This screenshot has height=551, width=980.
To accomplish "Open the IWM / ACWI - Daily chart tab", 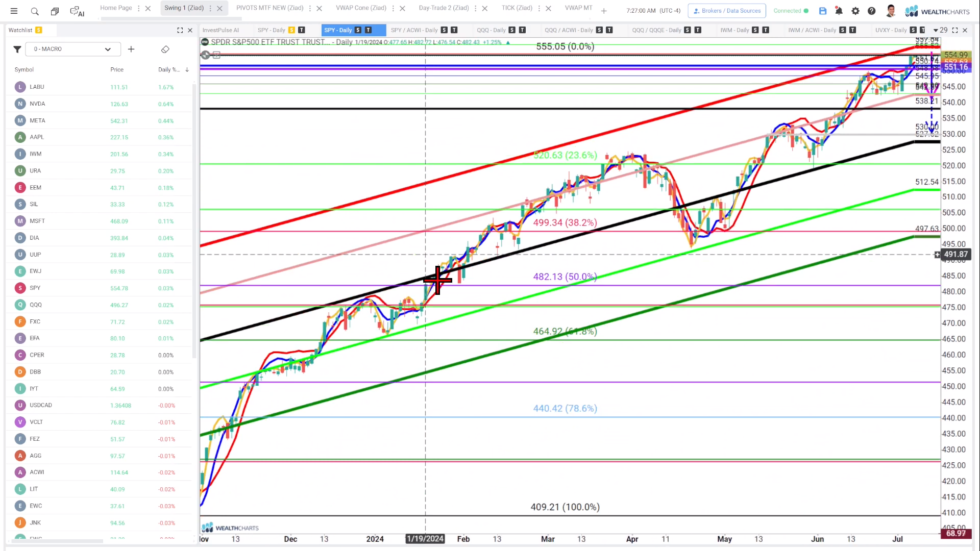I will click(812, 30).
